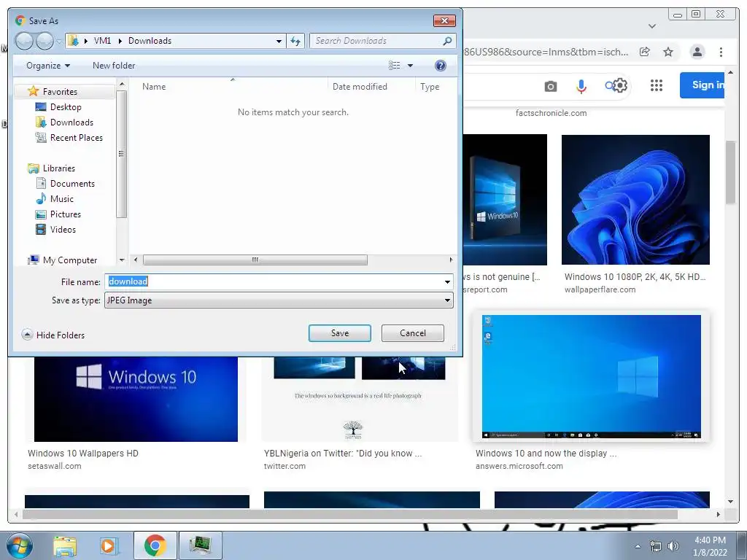Click the search magnifier in Search Downloads
The width and height of the screenshot is (747, 560).
pos(447,41)
